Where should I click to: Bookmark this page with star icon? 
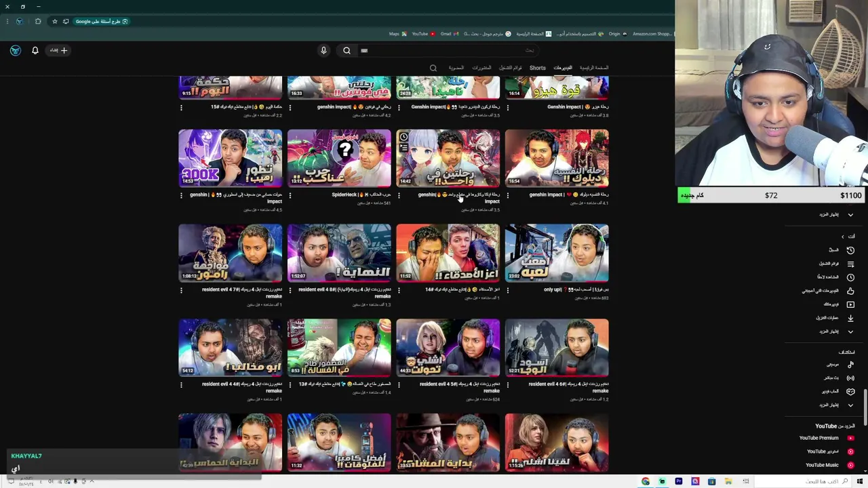55,21
